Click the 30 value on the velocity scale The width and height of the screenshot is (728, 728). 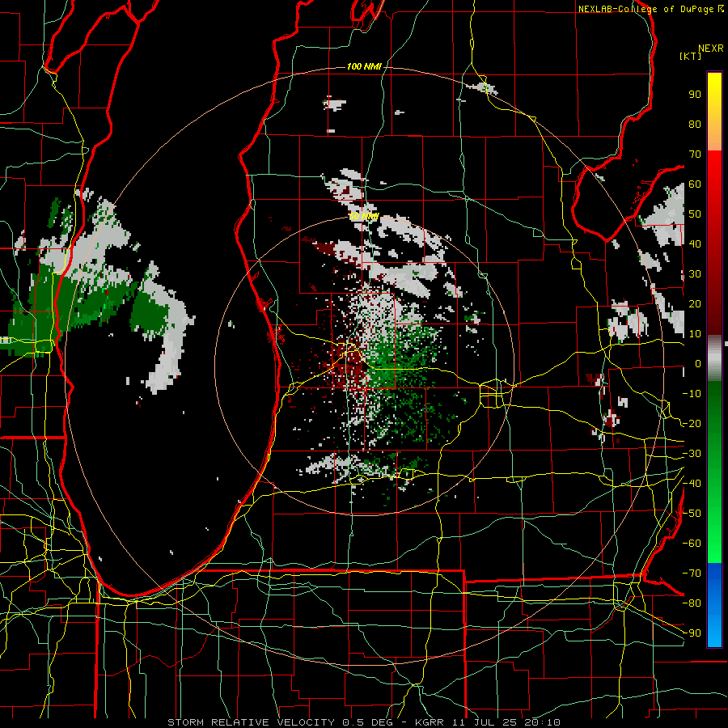(x=695, y=274)
